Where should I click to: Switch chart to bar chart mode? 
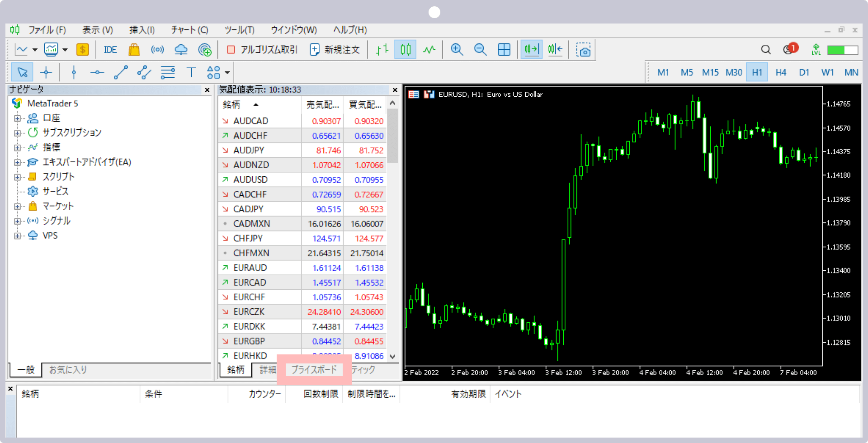click(x=382, y=50)
